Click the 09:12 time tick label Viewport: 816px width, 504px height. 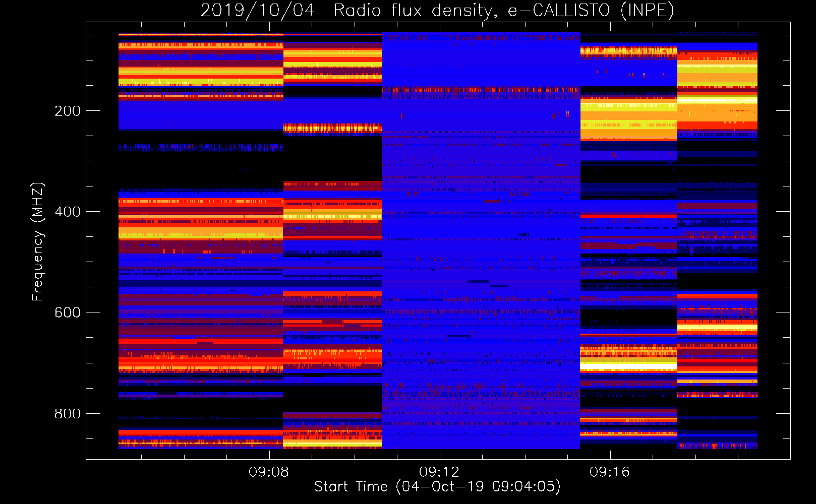click(x=439, y=472)
